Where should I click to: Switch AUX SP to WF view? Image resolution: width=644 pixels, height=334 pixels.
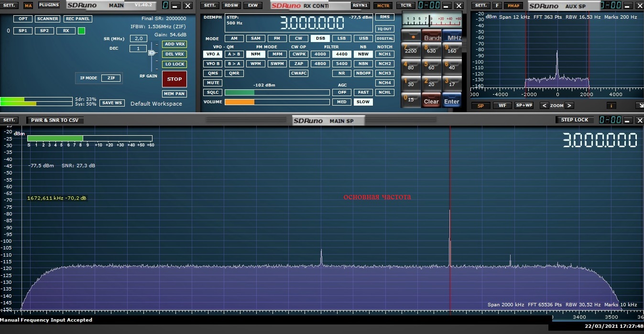[x=502, y=106]
